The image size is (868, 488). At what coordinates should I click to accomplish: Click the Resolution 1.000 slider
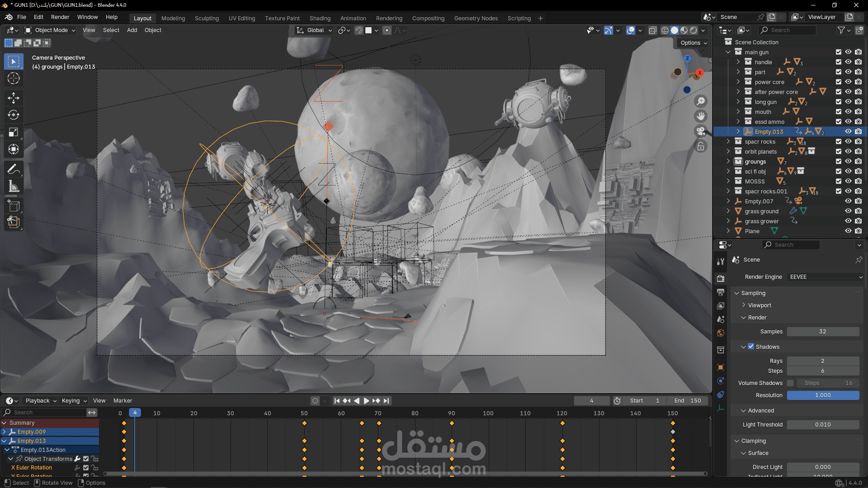tap(822, 395)
